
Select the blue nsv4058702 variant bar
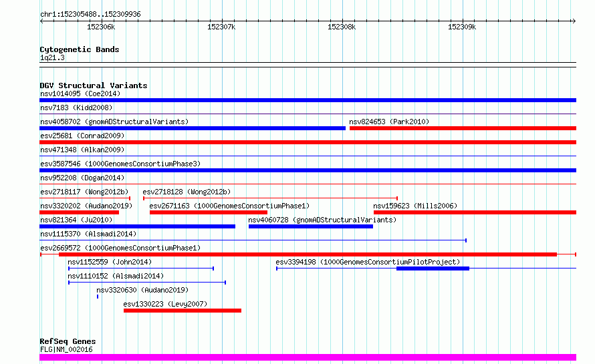(193, 128)
